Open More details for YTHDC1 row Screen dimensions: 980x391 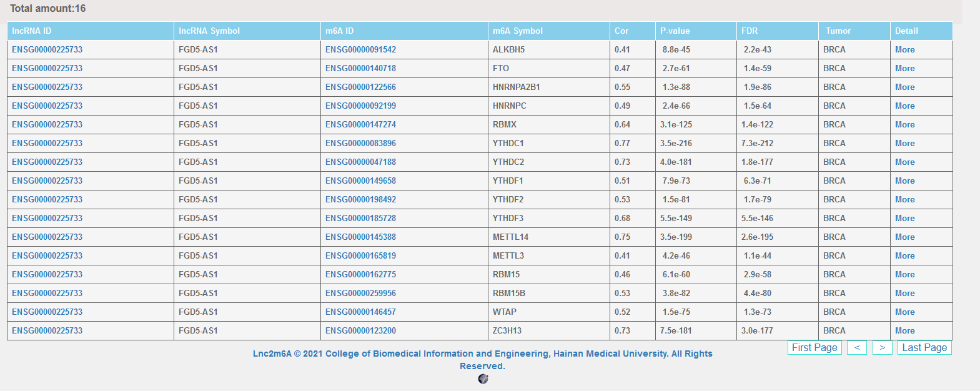(x=904, y=143)
